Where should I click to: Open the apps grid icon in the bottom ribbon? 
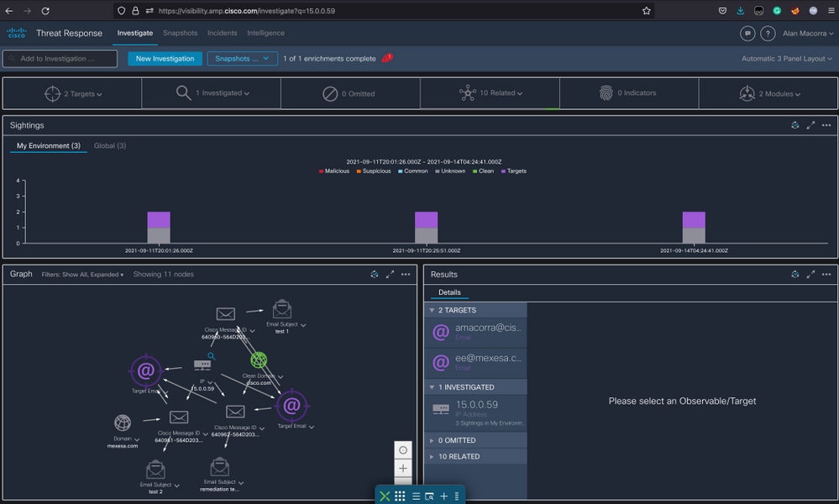coord(400,496)
